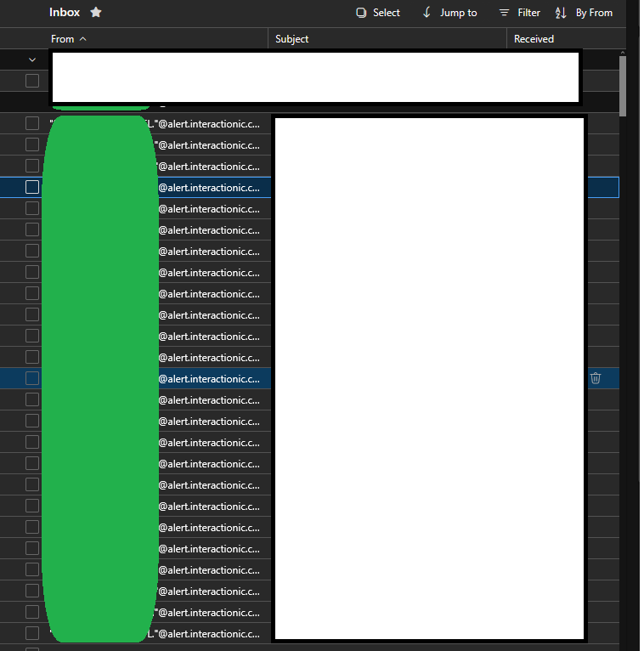Sort by the Subject column header
The image size is (644, 651).
pos(291,39)
